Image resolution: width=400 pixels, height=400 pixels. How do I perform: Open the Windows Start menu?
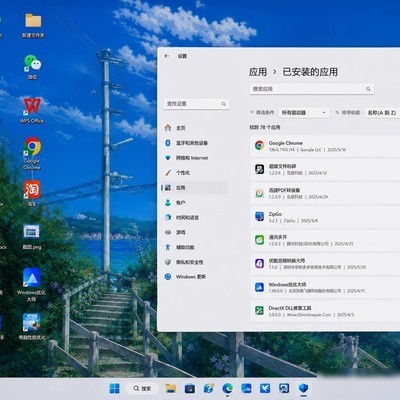pyautogui.click(x=114, y=388)
